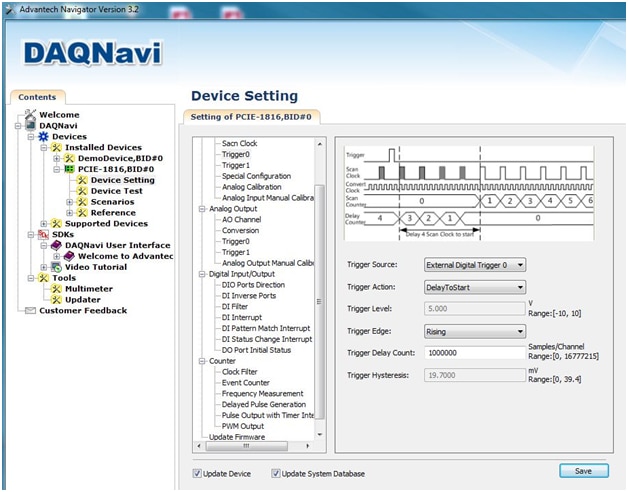Click the Video Tutorial icon
Image resolution: width=628 pixels, height=492 pixels.
[56, 267]
